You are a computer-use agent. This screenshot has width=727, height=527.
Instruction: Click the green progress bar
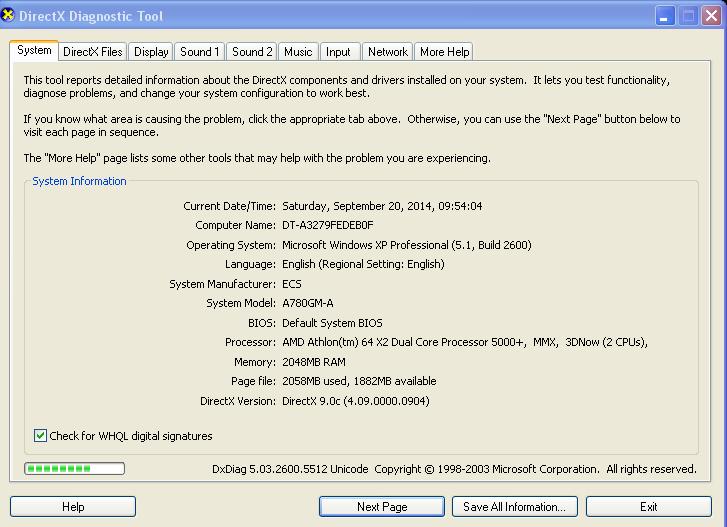pyautogui.click(x=75, y=469)
